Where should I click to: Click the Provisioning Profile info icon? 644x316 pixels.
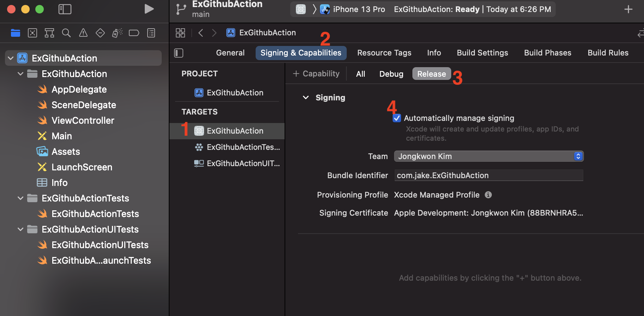tap(488, 195)
